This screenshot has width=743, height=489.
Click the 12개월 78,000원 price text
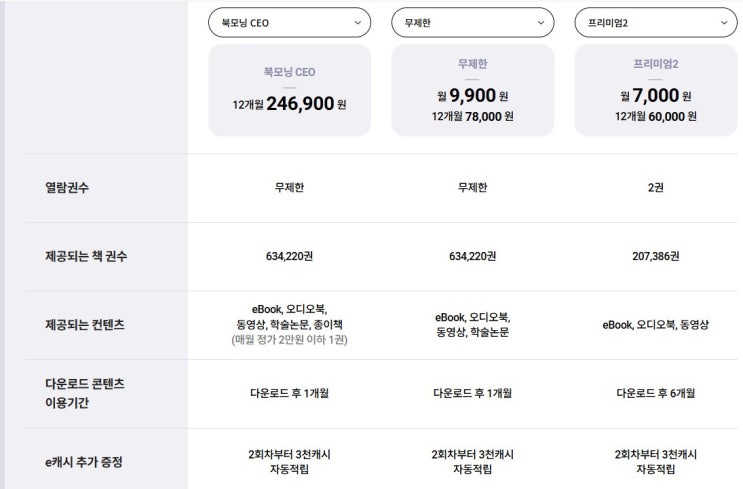(x=472, y=116)
